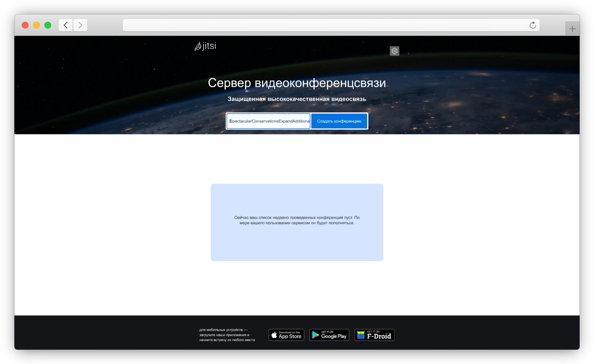
Task: Open a new browser tab
Action: [x=572, y=28]
